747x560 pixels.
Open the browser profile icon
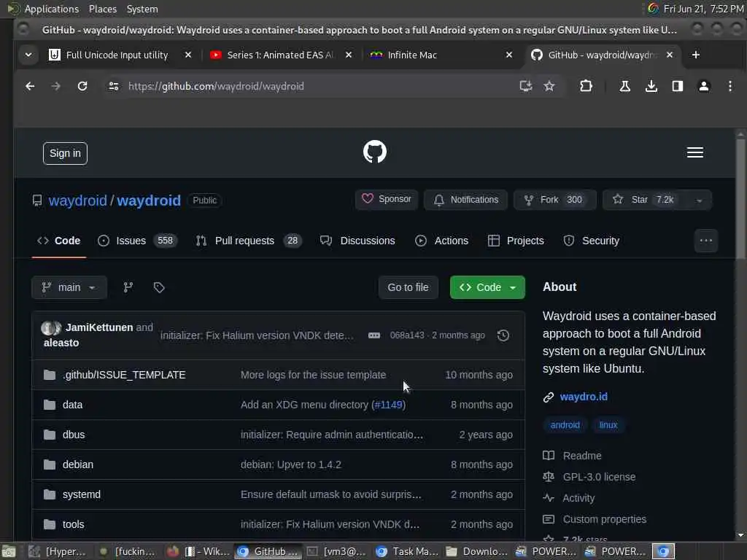click(704, 86)
